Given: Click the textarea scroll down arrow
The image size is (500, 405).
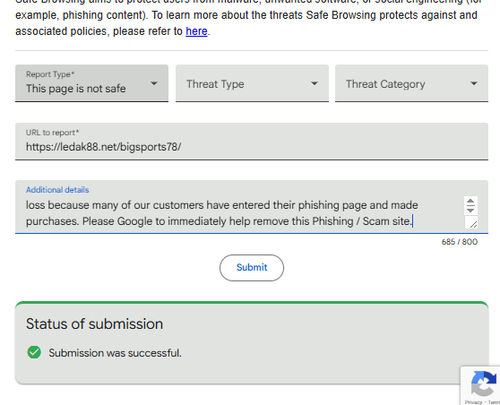Looking at the screenshot, I should pos(471,210).
